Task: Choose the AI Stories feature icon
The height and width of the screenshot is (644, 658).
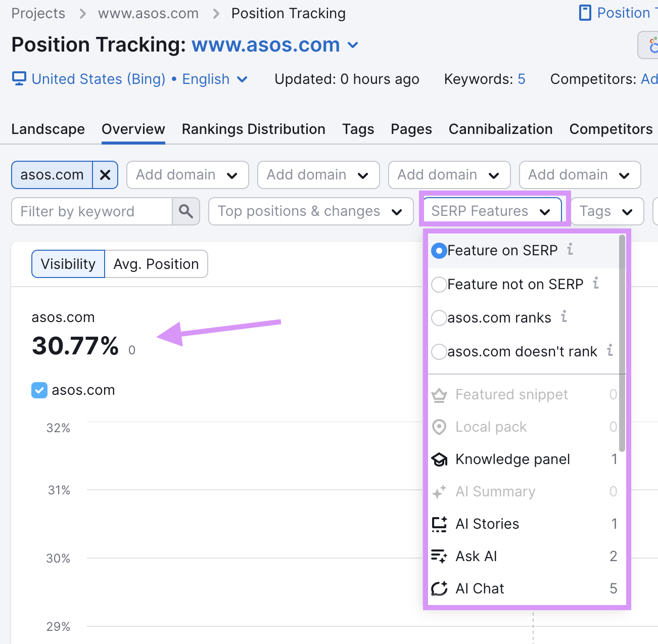Action: tap(439, 524)
